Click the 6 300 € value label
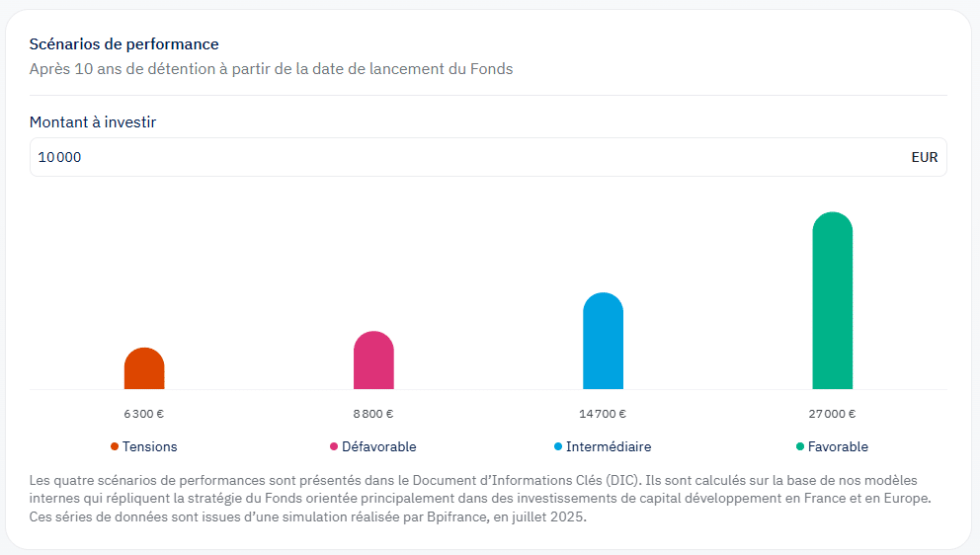 coord(144,414)
